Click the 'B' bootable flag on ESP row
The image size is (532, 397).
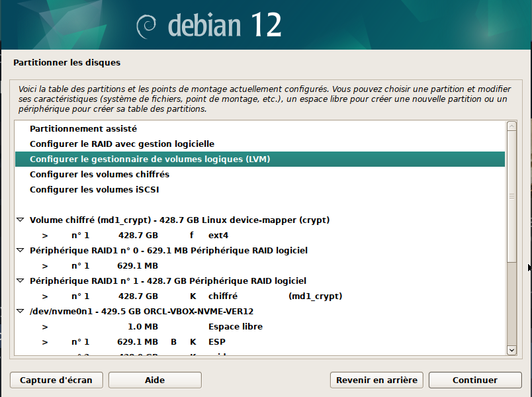tap(173, 341)
